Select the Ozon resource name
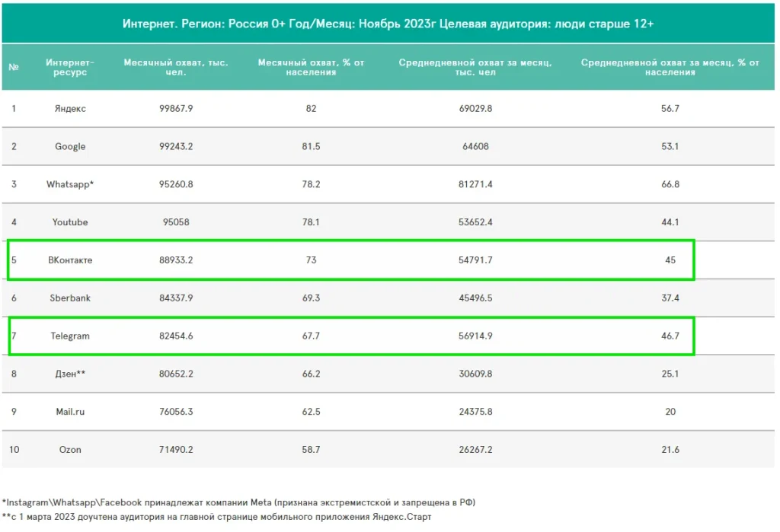 tap(70, 450)
